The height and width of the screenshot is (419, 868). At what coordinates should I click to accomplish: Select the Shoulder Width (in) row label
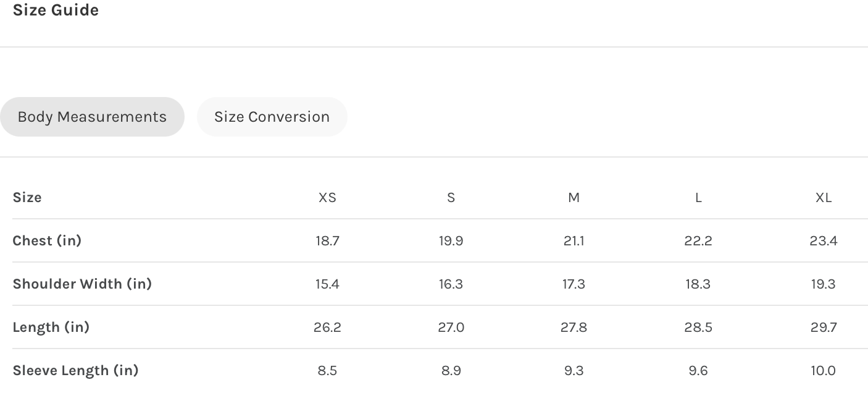[82, 284]
